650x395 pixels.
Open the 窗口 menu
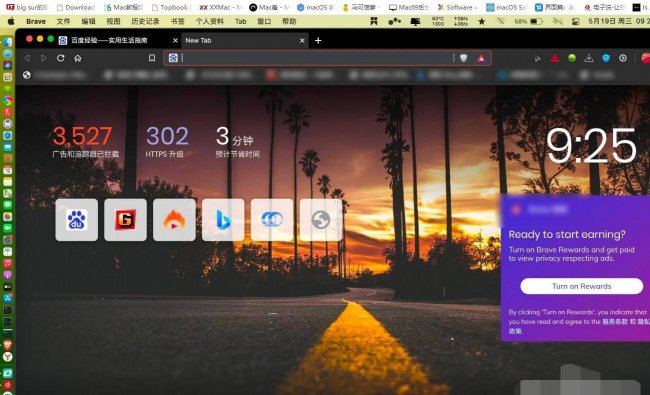[264, 21]
